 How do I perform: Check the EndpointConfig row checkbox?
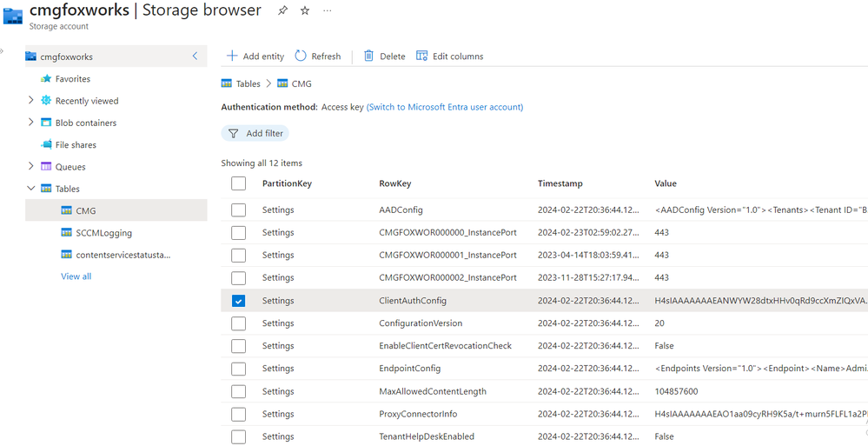(239, 369)
